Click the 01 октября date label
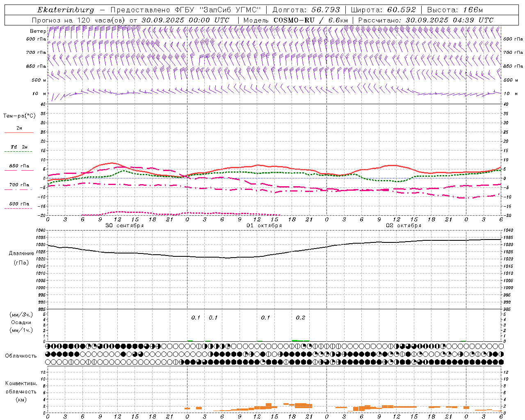 click(264, 226)
